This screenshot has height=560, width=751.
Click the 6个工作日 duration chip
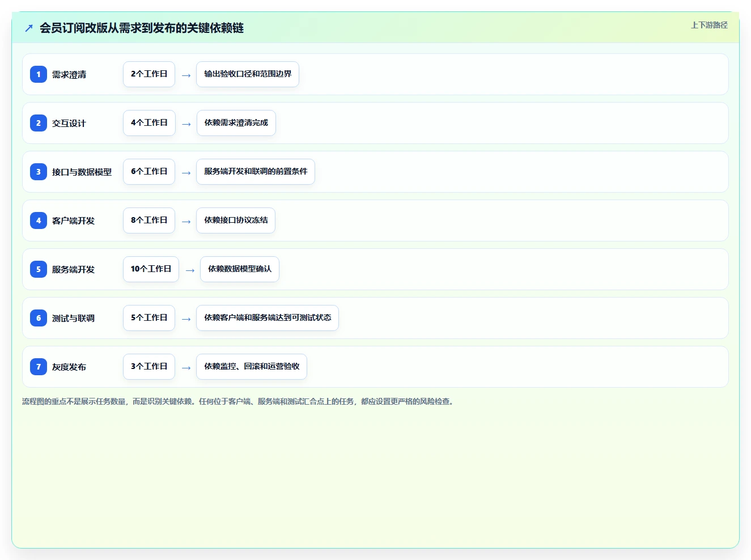149,172
